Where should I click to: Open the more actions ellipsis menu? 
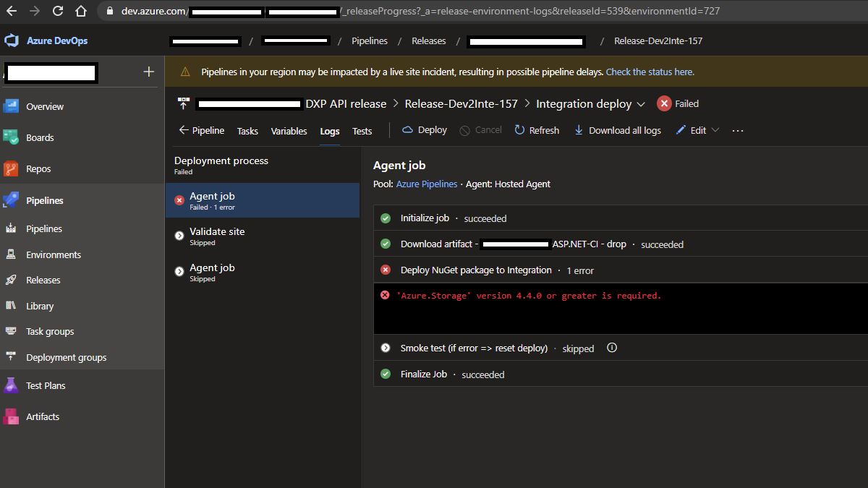738,130
